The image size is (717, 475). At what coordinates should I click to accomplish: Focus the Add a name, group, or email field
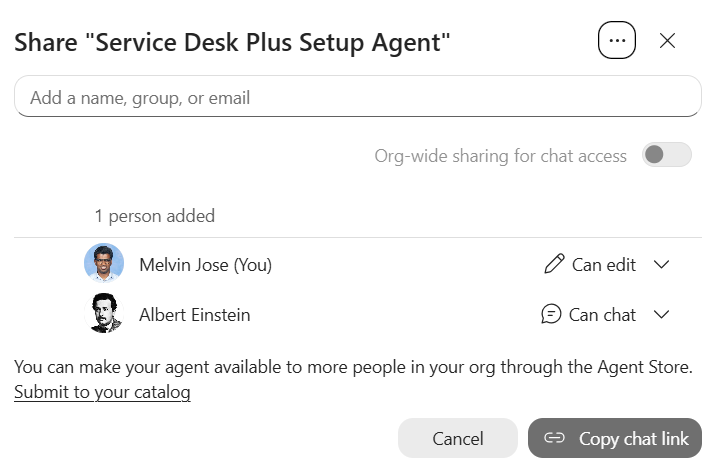click(358, 96)
